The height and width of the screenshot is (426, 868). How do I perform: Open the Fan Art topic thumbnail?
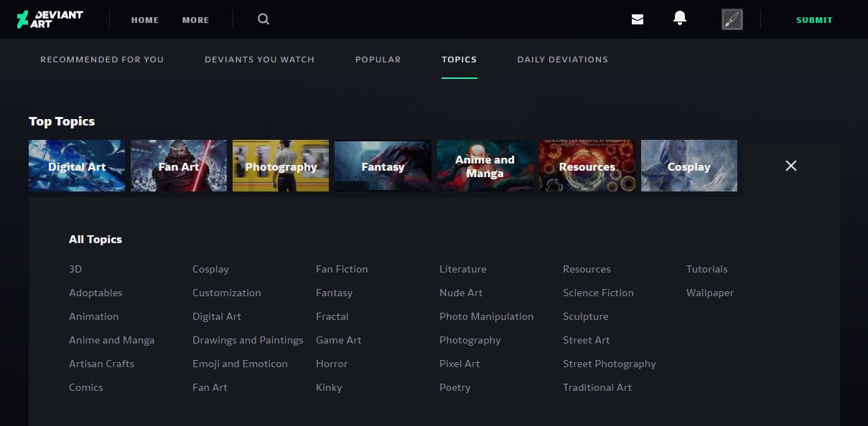click(x=179, y=166)
